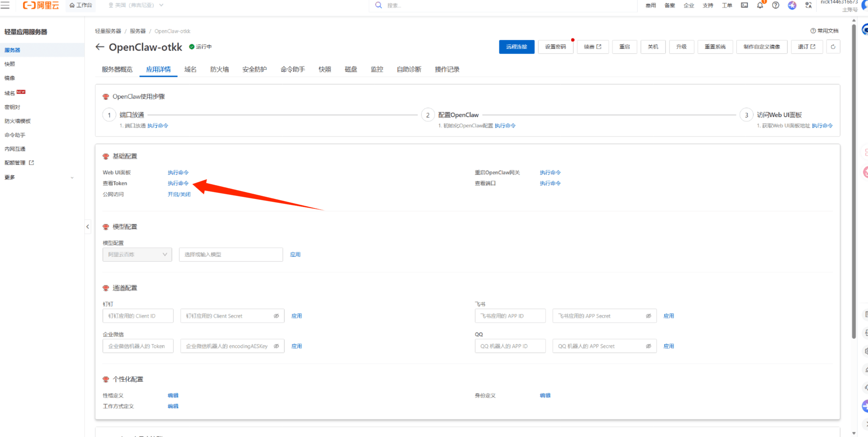Go back with the left arrow icon
This screenshot has height=437, width=868.
tap(100, 47)
